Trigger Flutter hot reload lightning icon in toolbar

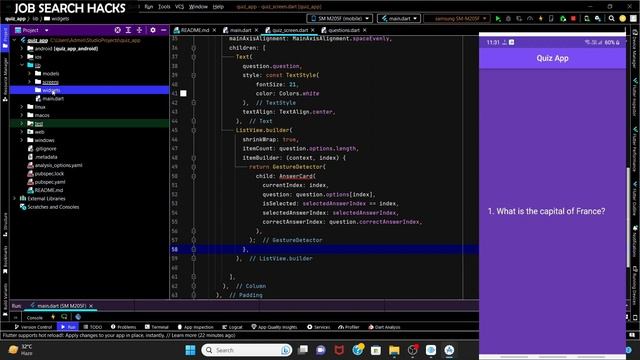[540, 18]
